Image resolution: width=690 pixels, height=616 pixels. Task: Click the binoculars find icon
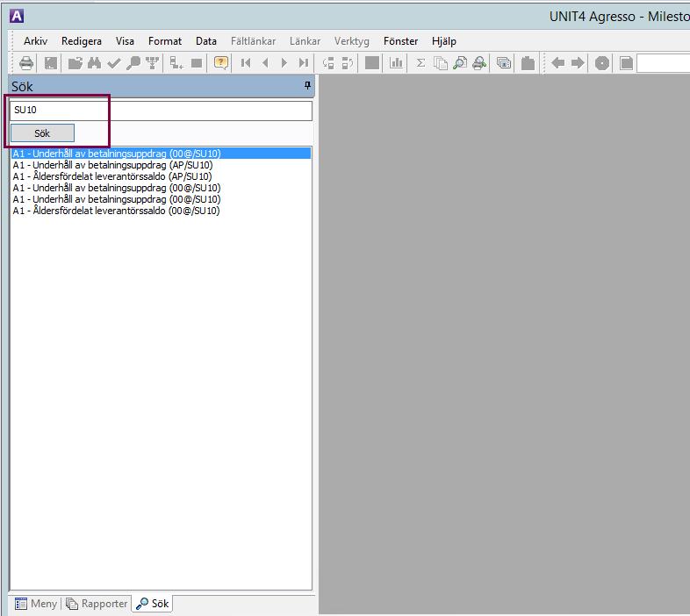(94, 63)
